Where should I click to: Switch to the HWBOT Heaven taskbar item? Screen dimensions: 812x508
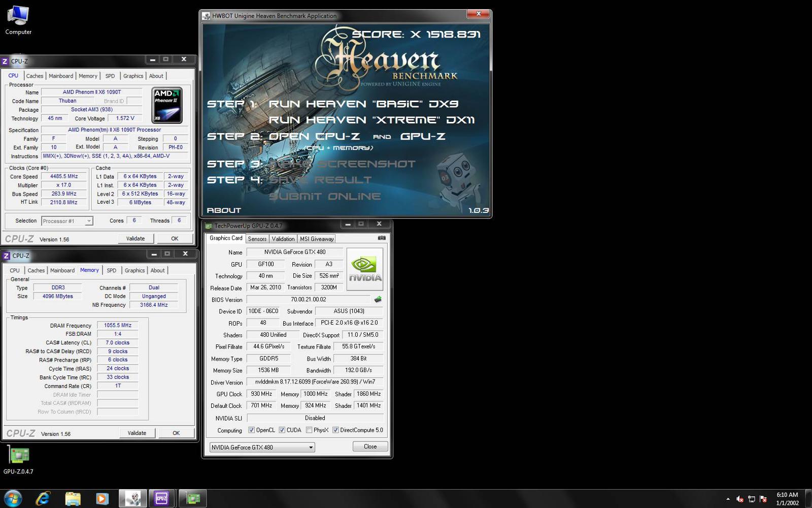point(133,499)
